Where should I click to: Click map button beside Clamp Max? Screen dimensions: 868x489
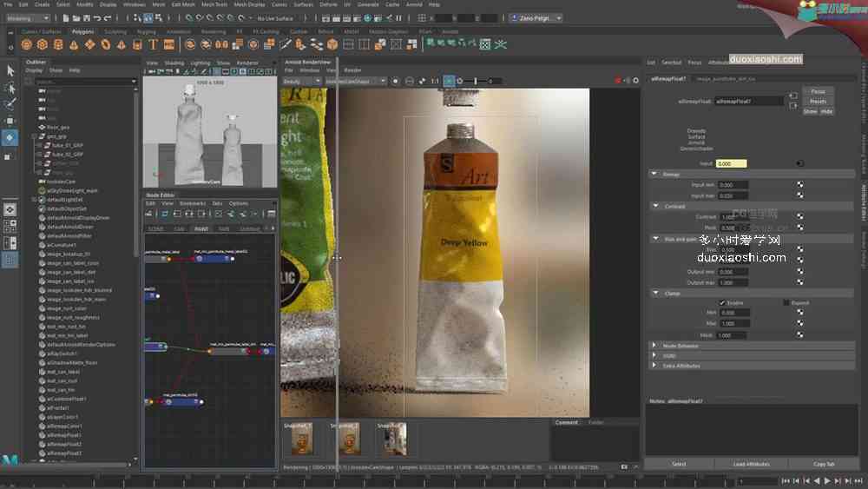(x=800, y=323)
